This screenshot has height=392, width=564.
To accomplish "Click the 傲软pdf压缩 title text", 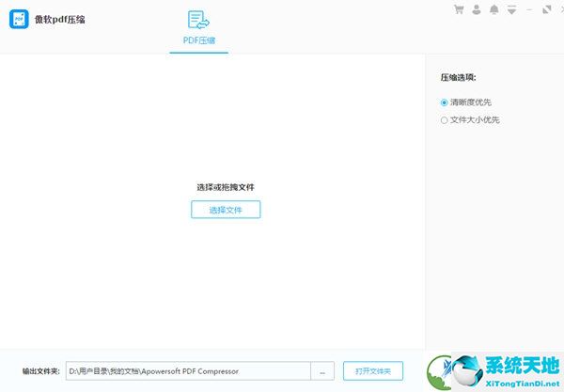I will (x=60, y=20).
